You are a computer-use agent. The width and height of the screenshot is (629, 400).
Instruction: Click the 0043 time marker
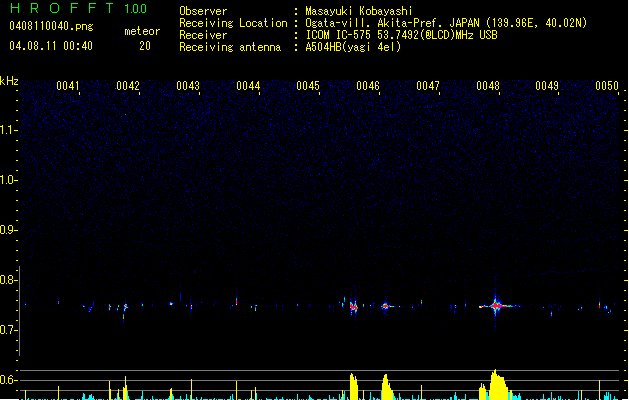pyautogui.click(x=188, y=86)
